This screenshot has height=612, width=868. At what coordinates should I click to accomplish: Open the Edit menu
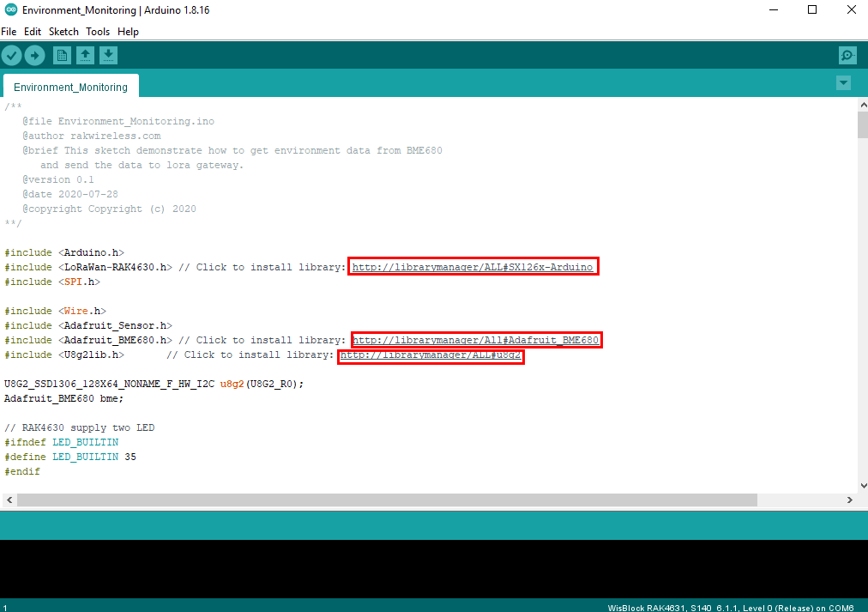click(x=33, y=32)
